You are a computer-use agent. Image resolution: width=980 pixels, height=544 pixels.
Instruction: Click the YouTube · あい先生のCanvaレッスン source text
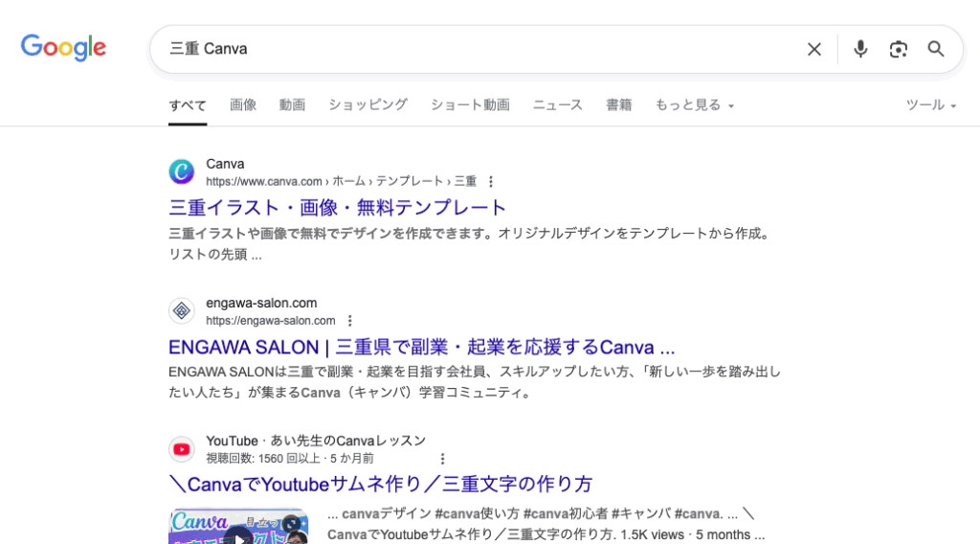[x=316, y=441]
